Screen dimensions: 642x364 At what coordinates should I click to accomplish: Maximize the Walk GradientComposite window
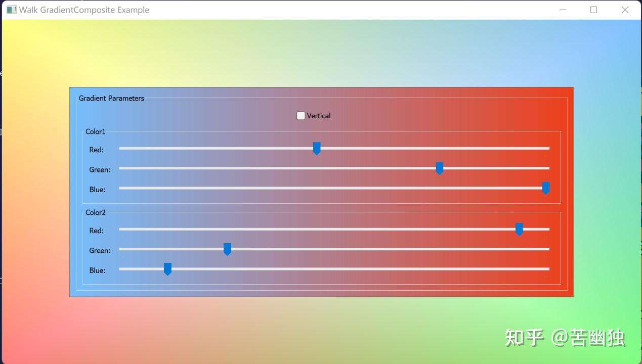pos(594,10)
